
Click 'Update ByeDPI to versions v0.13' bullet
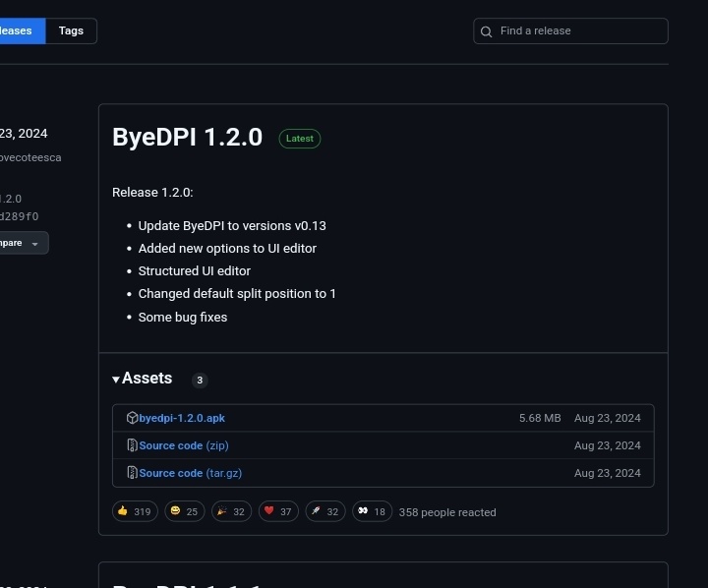pyautogui.click(x=232, y=226)
